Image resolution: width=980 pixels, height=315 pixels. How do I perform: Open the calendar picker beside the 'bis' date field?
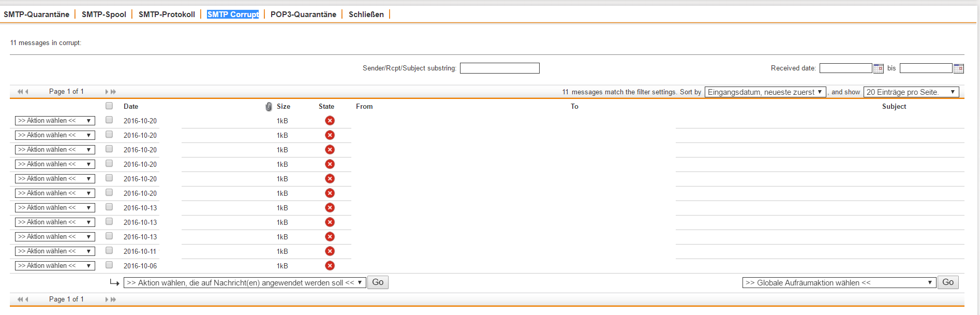[x=958, y=68]
